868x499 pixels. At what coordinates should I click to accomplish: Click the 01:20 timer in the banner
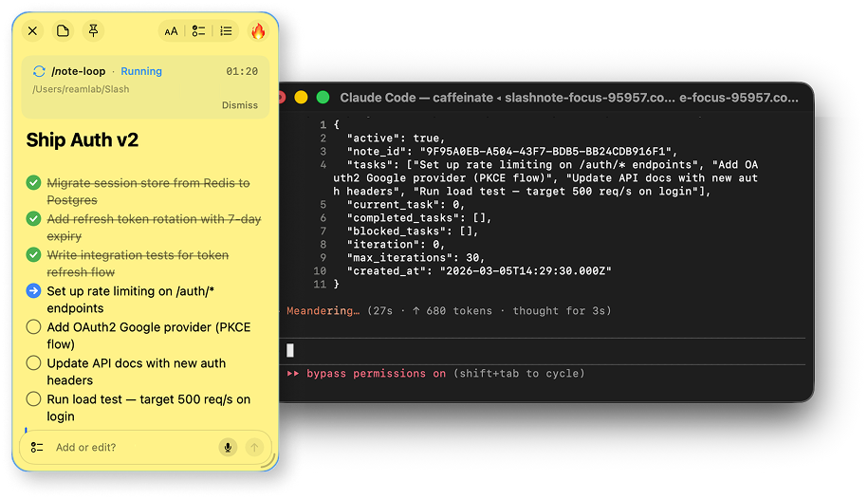tap(242, 71)
